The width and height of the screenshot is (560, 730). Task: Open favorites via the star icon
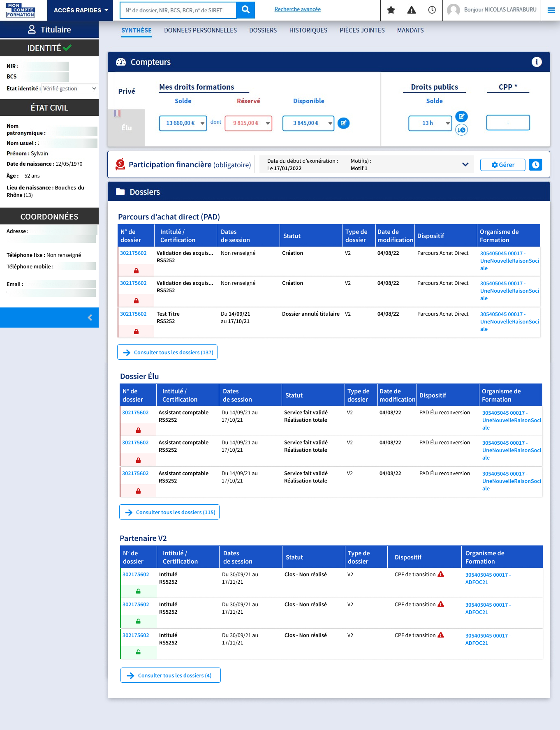[391, 10]
